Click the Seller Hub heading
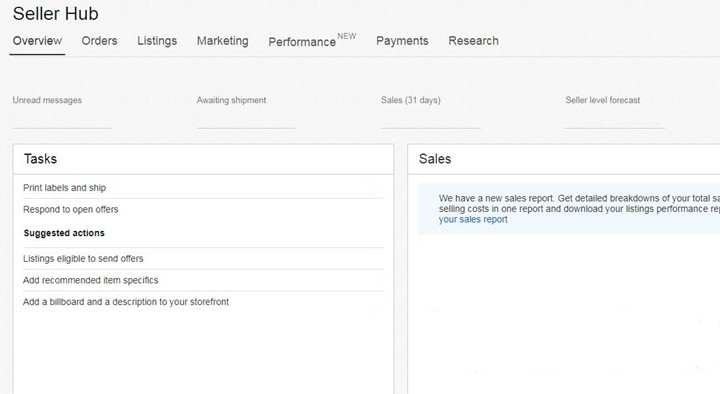The width and height of the screenshot is (720, 394). pos(56,14)
